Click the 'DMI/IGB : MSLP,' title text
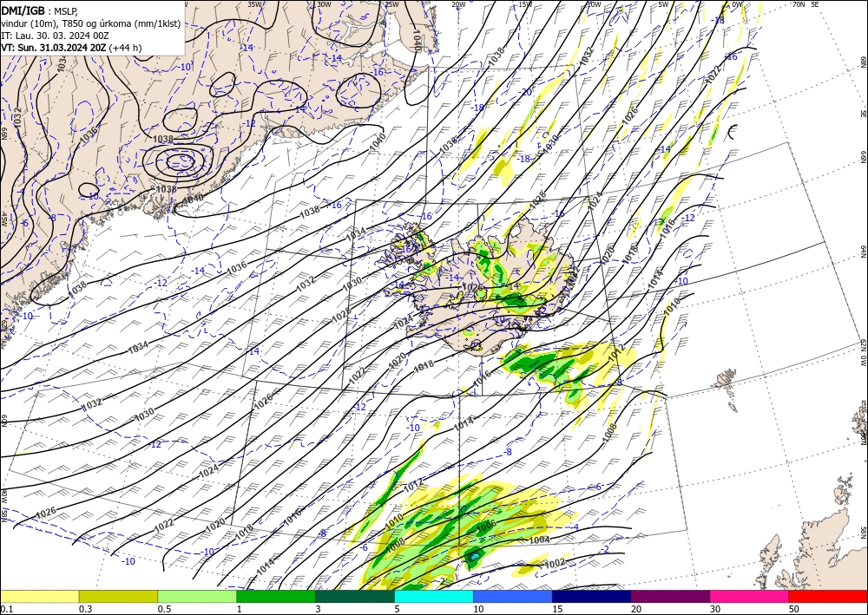This screenshot has height=615, width=868. [39, 10]
